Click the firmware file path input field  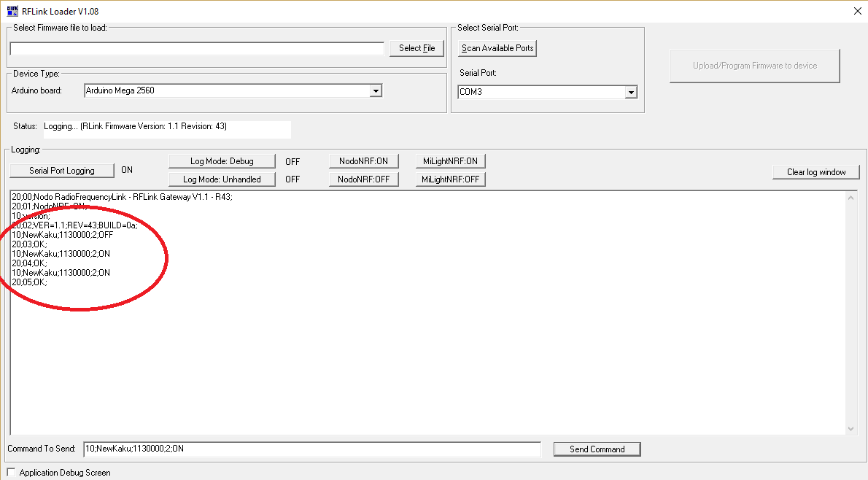point(197,49)
